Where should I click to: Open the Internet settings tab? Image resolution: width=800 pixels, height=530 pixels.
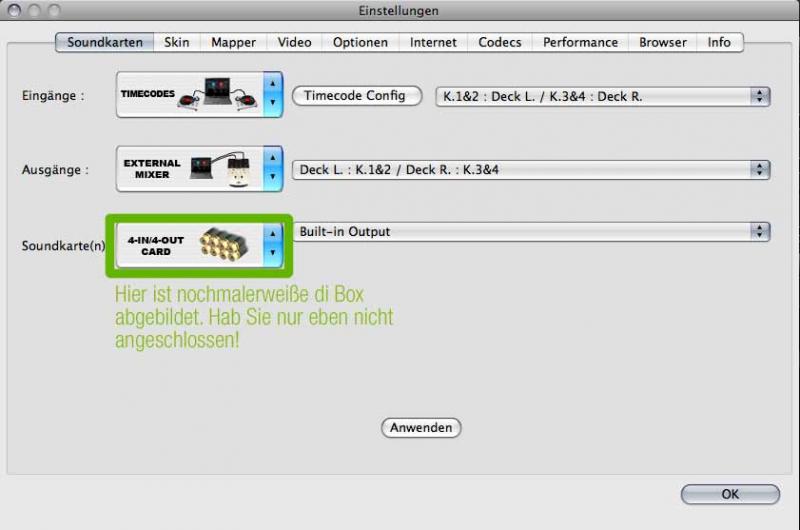(x=433, y=42)
